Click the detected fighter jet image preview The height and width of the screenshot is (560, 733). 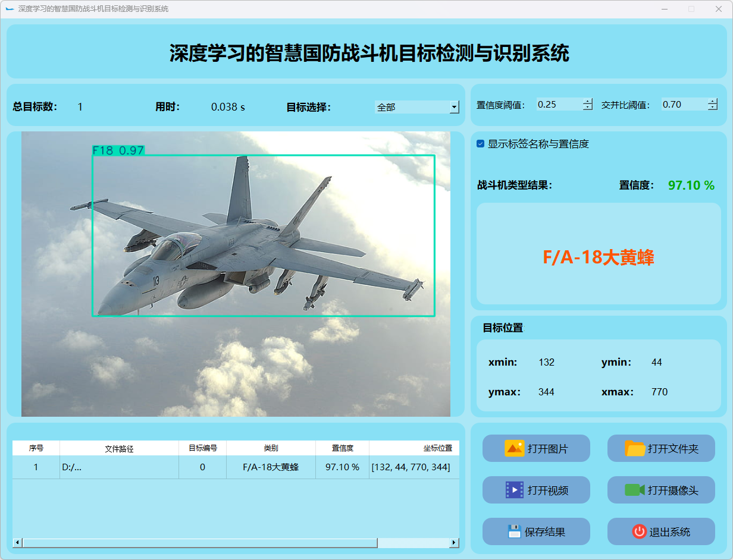(236, 274)
